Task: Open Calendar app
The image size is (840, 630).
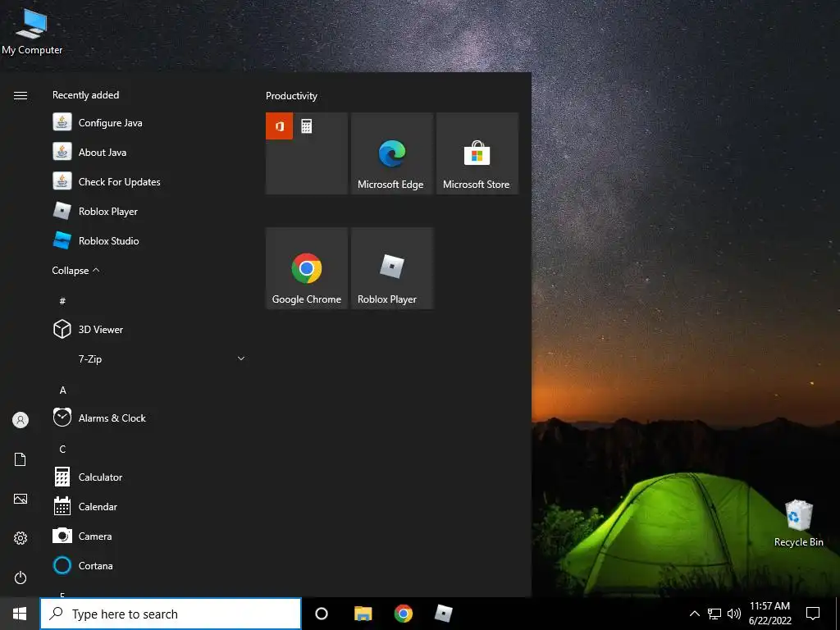Action: point(148,506)
